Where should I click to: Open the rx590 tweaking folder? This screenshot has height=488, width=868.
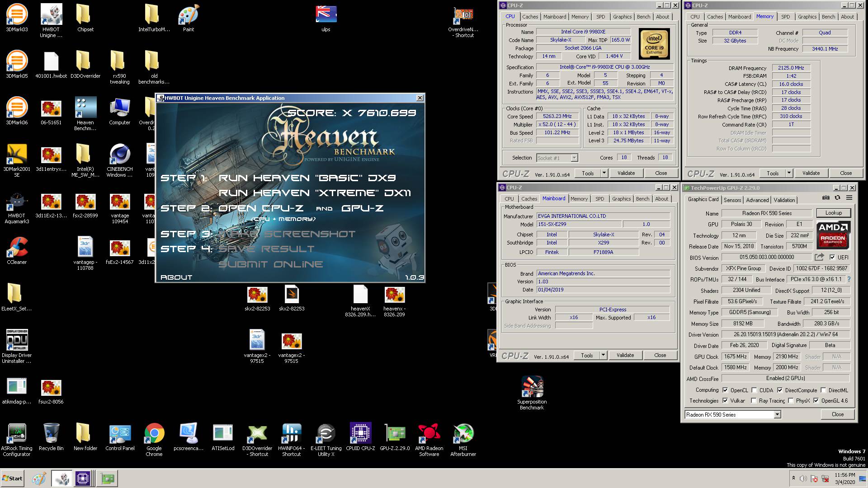pyautogui.click(x=120, y=67)
